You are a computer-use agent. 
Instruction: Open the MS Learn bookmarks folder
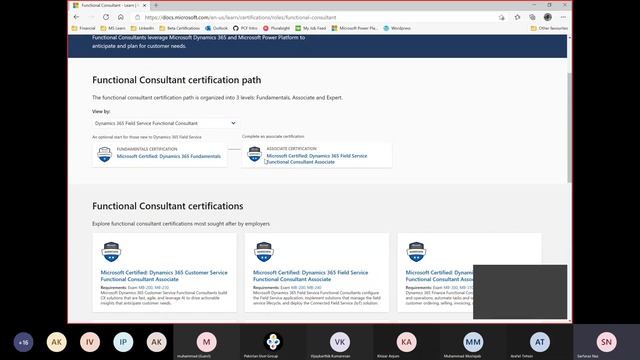(113, 28)
